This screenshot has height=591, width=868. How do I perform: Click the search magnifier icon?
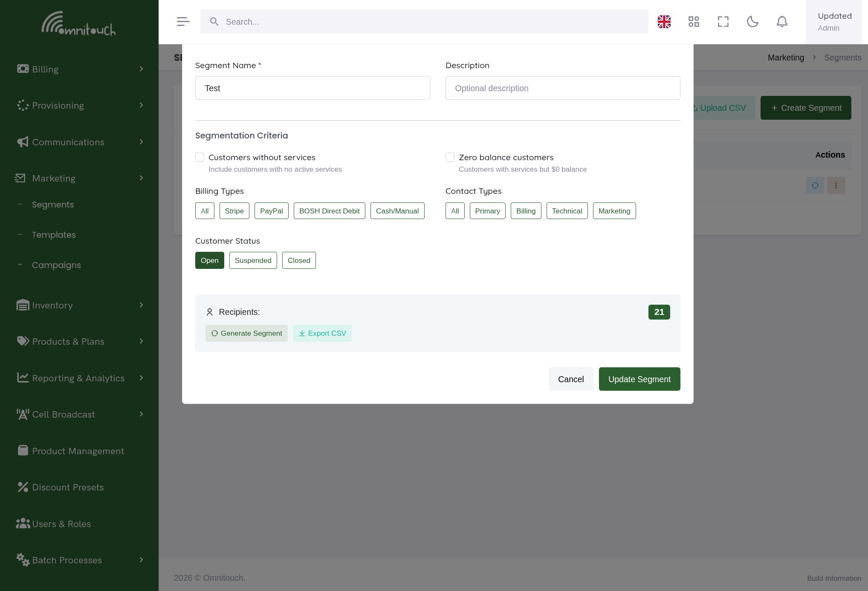(214, 22)
